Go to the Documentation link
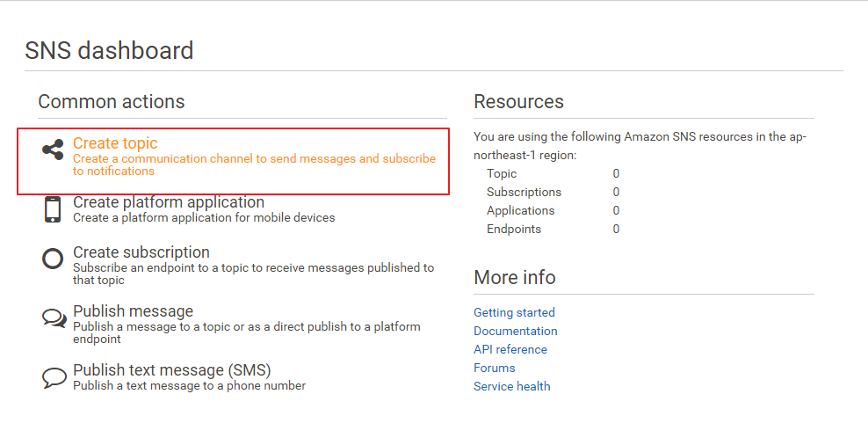 point(515,331)
